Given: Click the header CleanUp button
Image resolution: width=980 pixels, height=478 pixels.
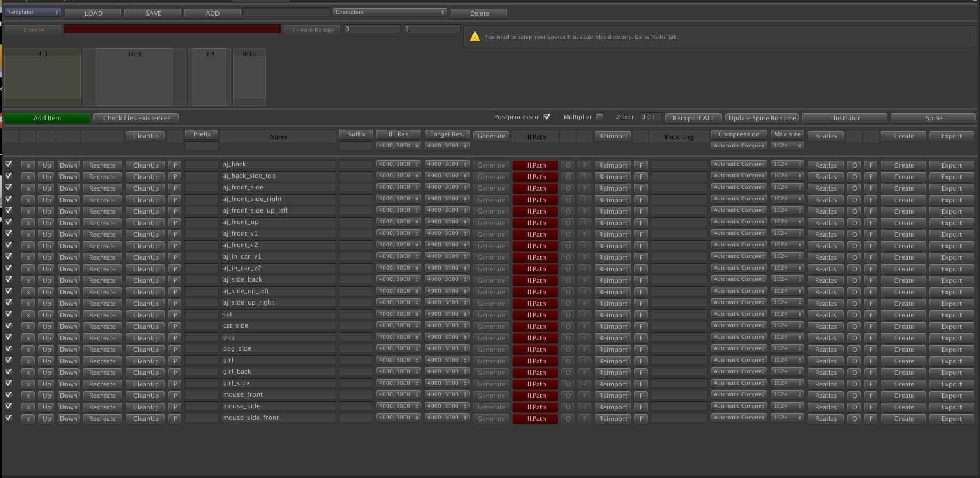Looking at the screenshot, I should point(146,136).
